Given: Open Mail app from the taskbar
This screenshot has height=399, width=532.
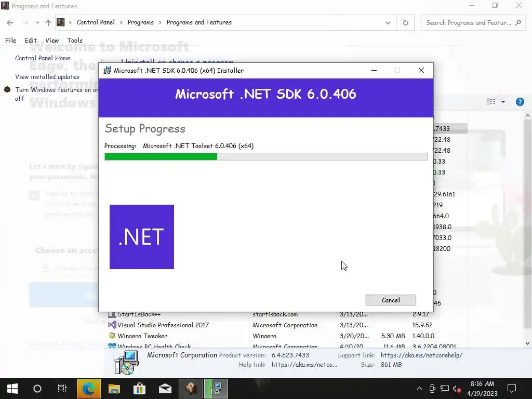Looking at the screenshot, I should [165, 389].
